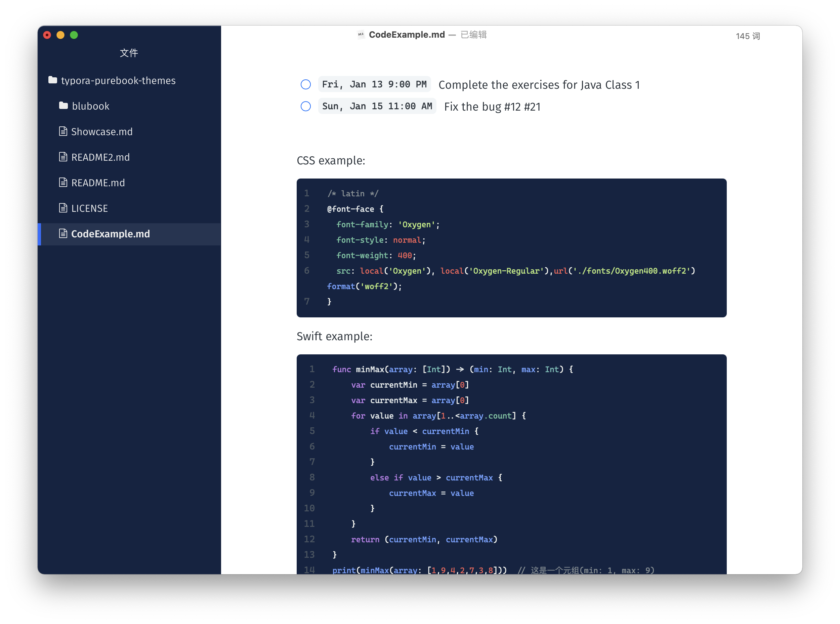Click the else if value > currentMax line
This screenshot has height=624, width=840.
point(436,478)
